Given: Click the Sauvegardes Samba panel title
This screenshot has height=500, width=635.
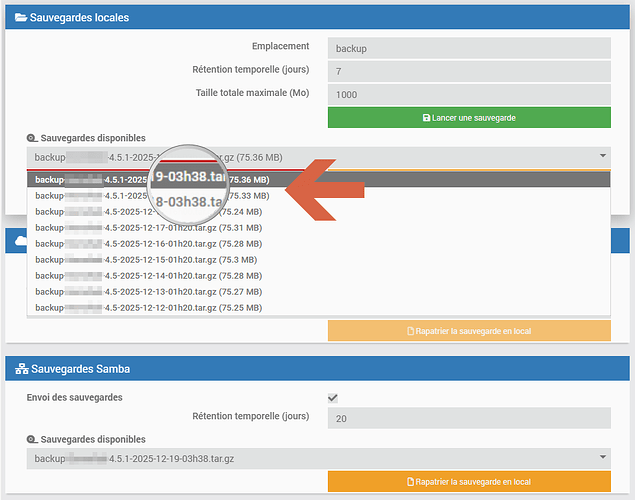Looking at the screenshot, I should (81, 369).
